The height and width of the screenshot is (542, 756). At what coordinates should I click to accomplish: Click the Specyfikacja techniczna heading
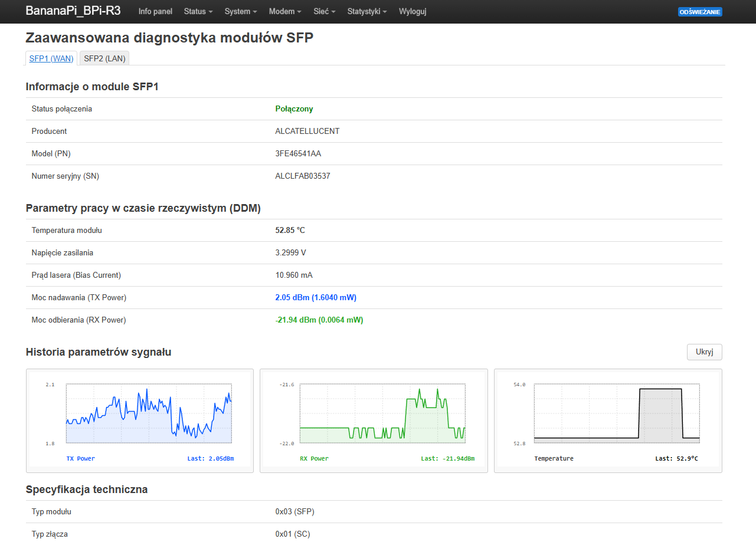tap(87, 490)
